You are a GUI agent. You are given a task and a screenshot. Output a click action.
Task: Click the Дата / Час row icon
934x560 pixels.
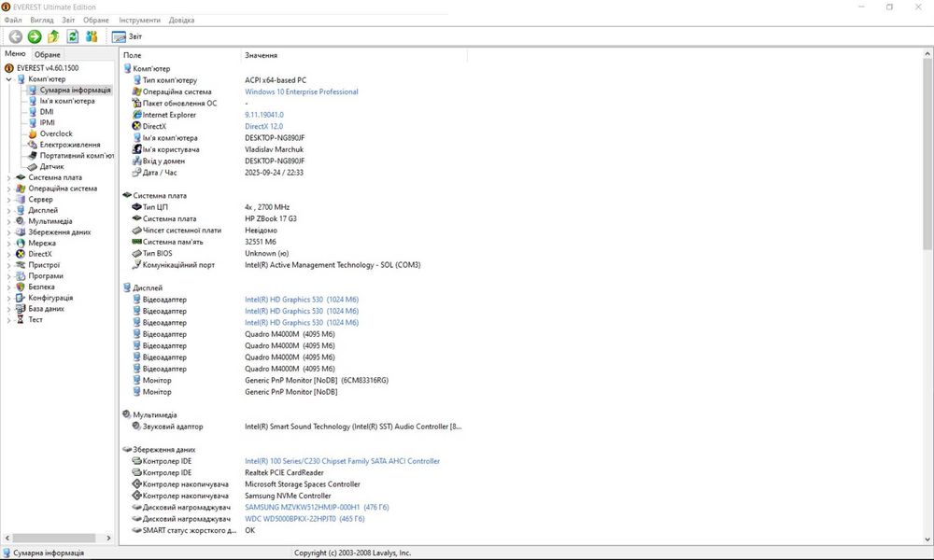137,173
